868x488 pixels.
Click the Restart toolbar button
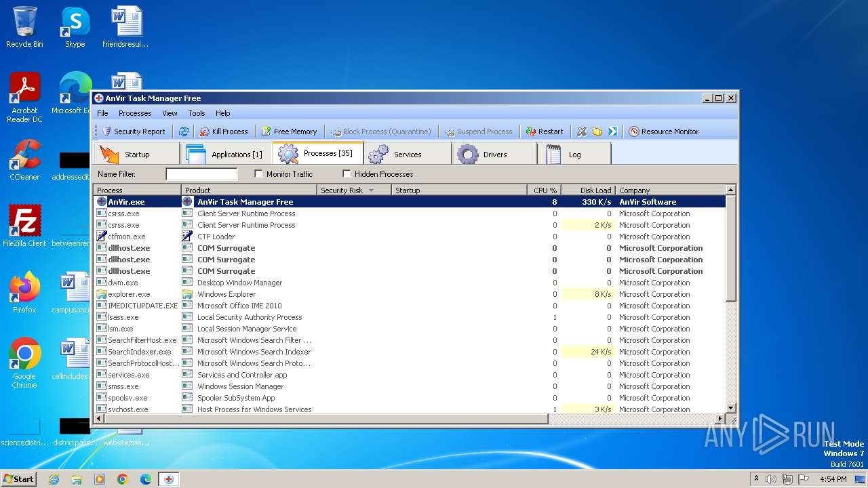(x=545, y=131)
